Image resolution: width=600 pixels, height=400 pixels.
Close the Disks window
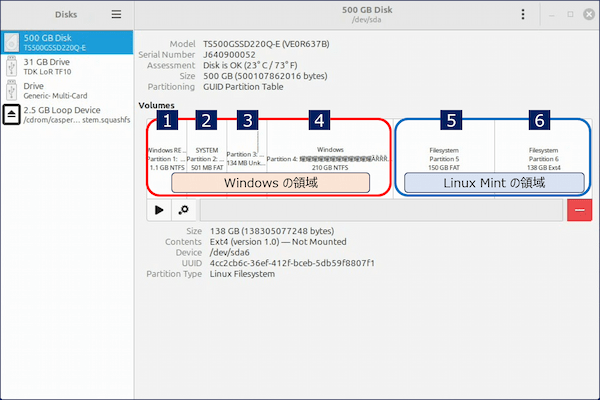[x=588, y=14]
